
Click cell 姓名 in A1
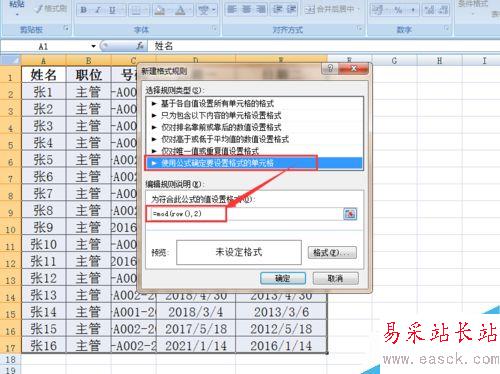coord(43,75)
